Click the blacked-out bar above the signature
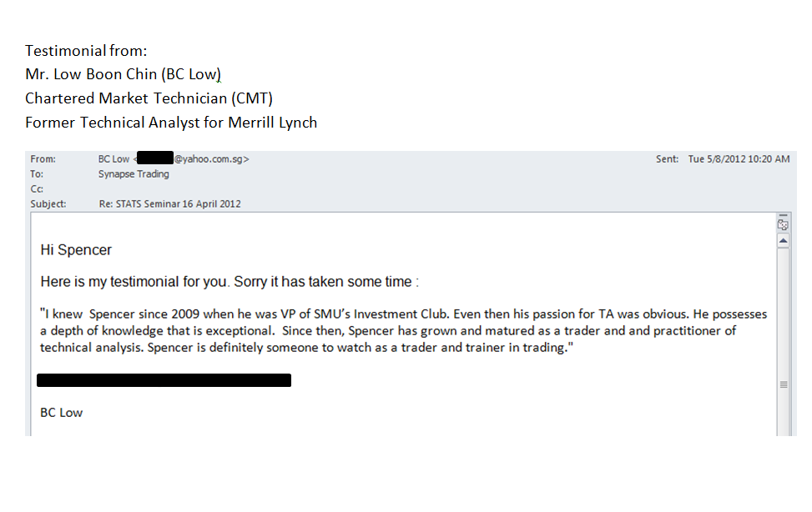Image resolution: width=812 pixels, height=512 pixels. 164,380
